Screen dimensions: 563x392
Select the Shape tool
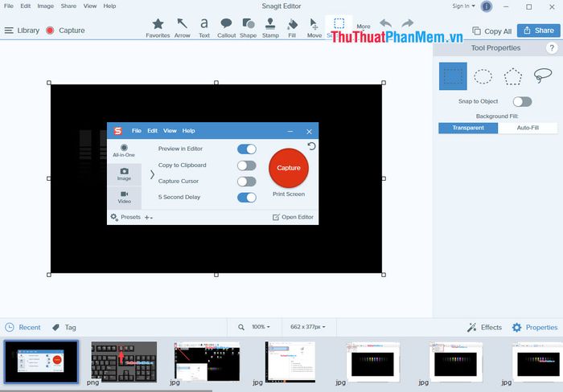pyautogui.click(x=248, y=28)
